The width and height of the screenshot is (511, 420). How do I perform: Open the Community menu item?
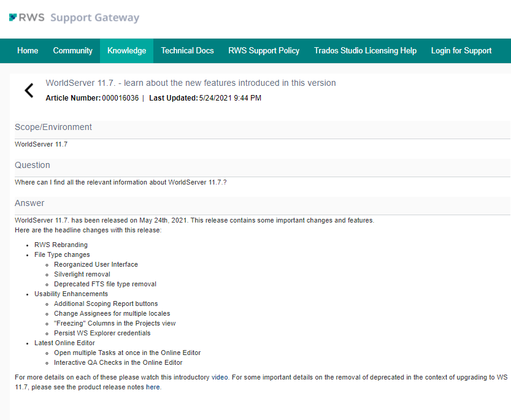tap(72, 51)
